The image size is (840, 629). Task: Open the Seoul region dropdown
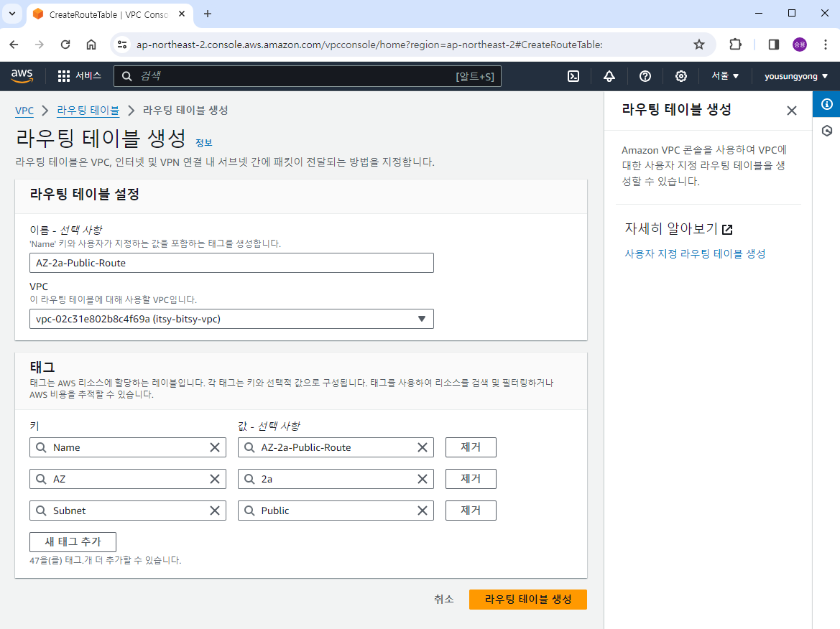[x=725, y=76]
